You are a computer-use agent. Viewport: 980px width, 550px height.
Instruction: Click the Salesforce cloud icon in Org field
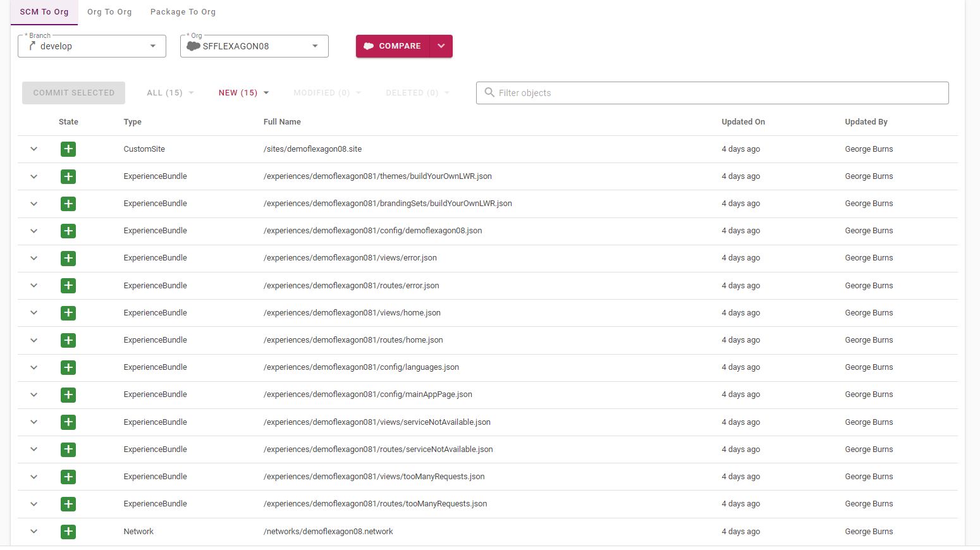[193, 46]
